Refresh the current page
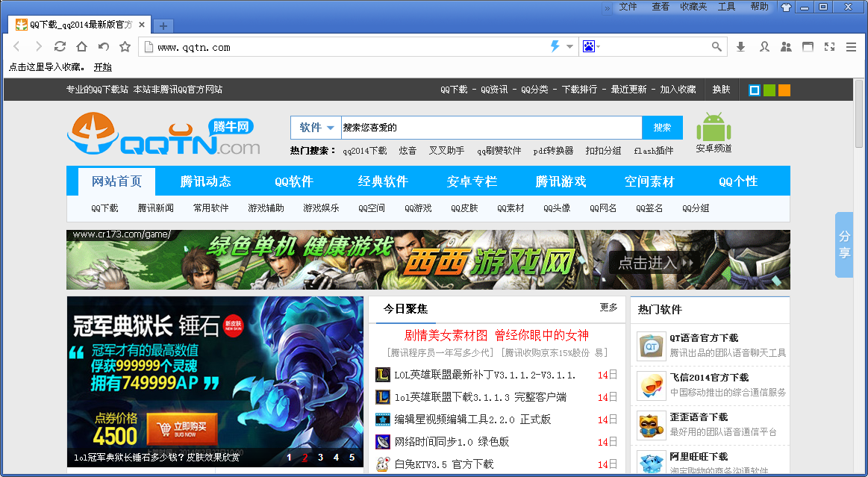 point(60,46)
